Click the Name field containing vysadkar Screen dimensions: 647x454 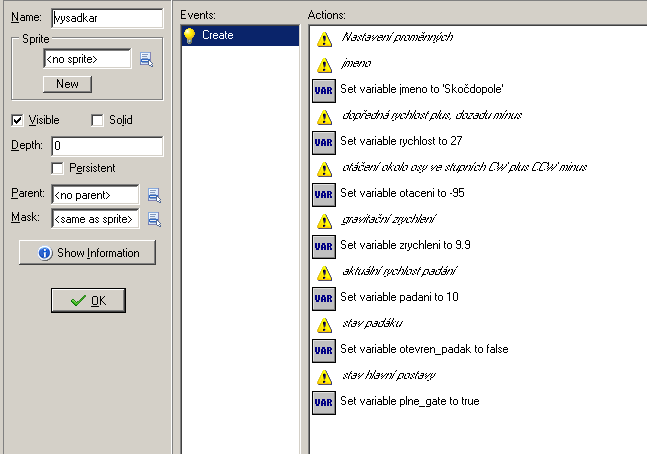[107, 18]
